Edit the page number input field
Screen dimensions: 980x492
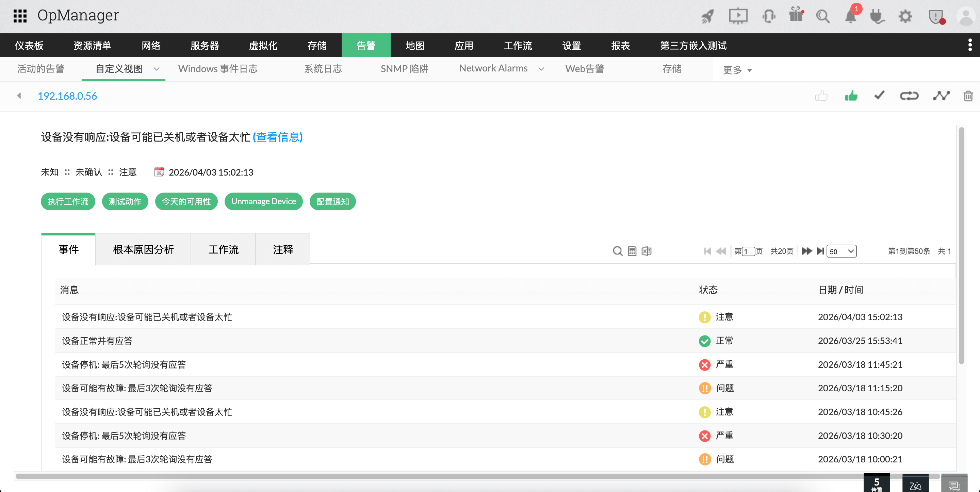(748, 251)
